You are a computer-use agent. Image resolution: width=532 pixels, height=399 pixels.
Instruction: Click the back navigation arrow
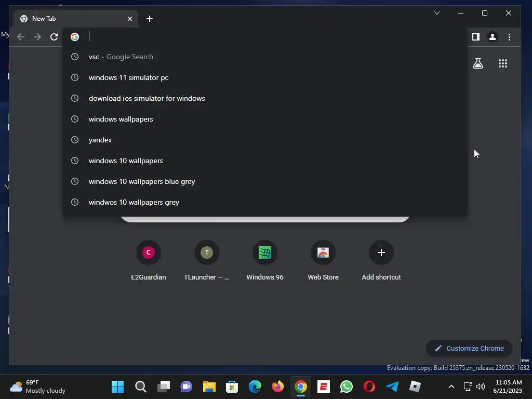21,37
